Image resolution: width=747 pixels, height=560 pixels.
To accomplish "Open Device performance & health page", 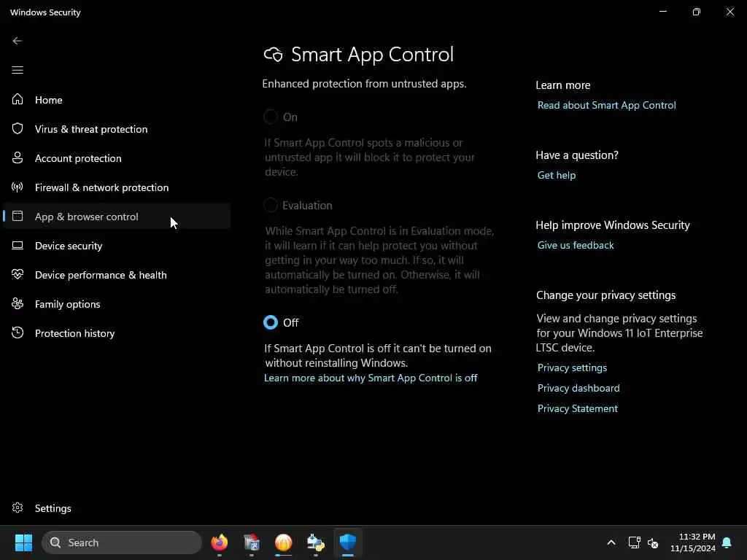I will (x=117, y=275).
